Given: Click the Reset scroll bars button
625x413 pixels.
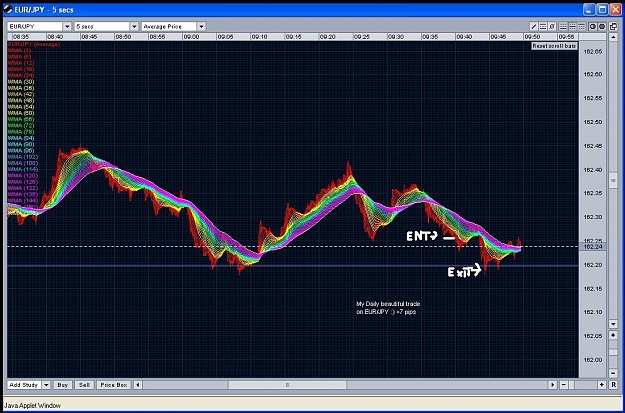Looking at the screenshot, I should 554,46.
